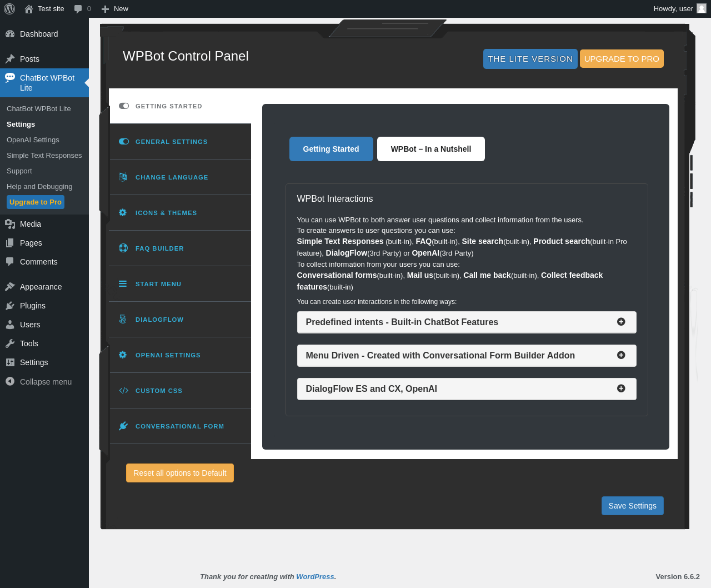Open ChatBot WPBot Lite submenu link
This screenshot has height=588, width=711.
[39, 109]
